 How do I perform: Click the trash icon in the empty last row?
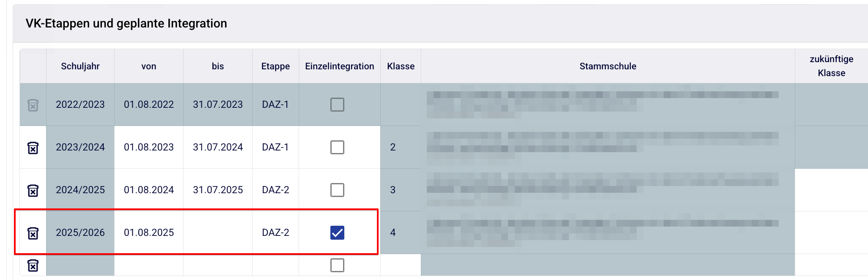(x=33, y=265)
